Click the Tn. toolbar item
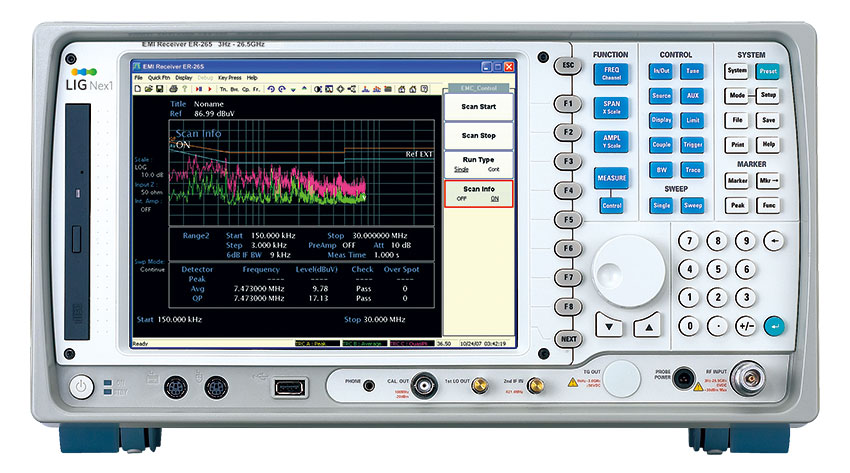 click(x=223, y=89)
